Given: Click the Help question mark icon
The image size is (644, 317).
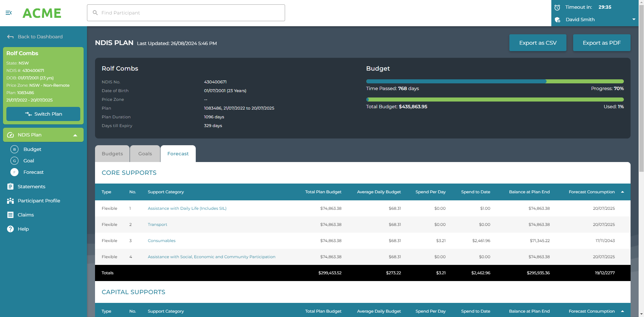Looking at the screenshot, I should [x=10, y=229].
